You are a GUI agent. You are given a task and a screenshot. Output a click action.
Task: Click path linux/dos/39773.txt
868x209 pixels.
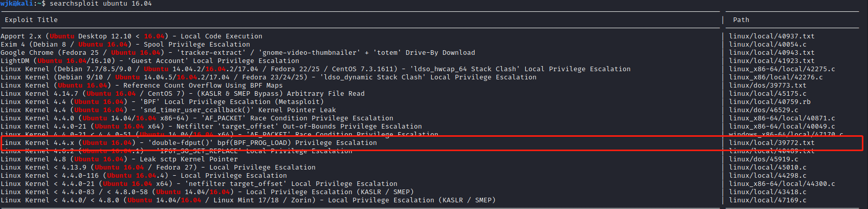click(x=768, y=86)
